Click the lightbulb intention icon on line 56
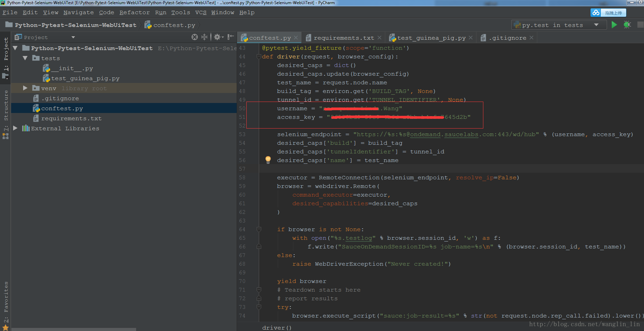The image size is (644, 331). [x=268, y=160]
